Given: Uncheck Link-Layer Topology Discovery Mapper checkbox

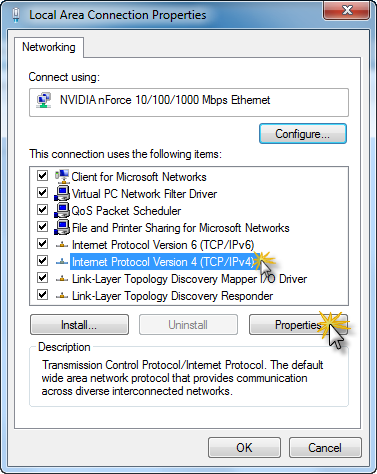Looking at the screenshot, I should 42,278.
